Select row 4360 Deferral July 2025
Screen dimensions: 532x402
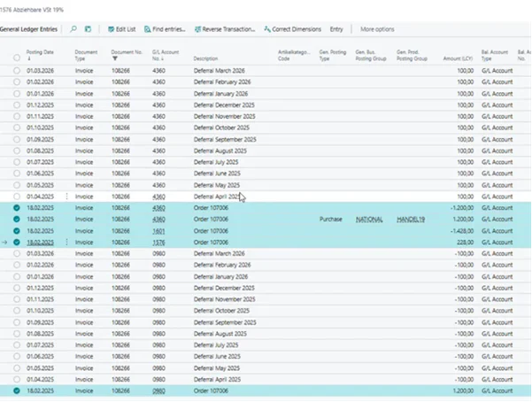(x=17, y=162)
